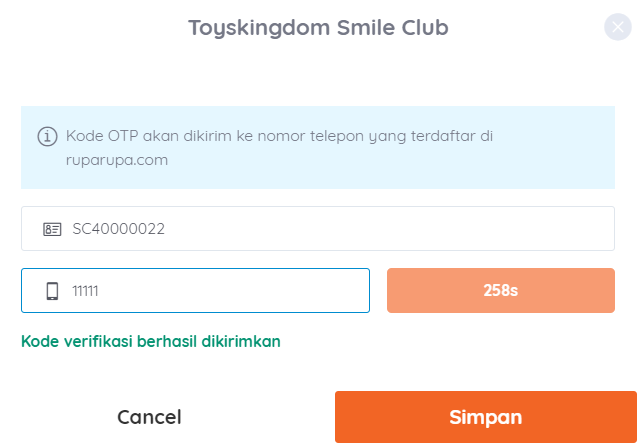Focus the OTP field containing 11111
Viewport: 642px width, 447px height.
click(x=195, y=291)
